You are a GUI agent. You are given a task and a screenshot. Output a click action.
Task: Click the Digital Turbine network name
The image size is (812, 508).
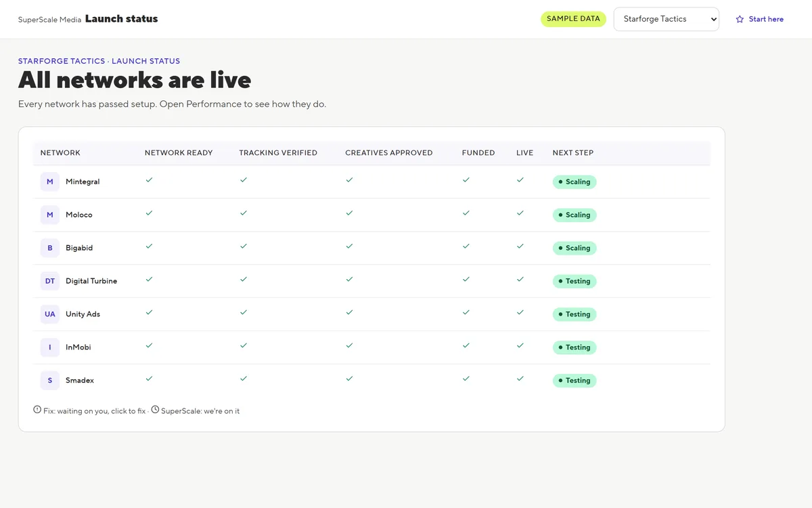click(x=91, y=281)
